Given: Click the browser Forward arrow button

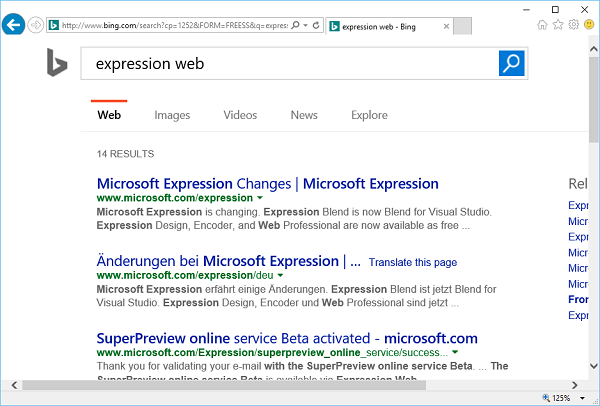Looking at the screenshot, I should pos(36,24).
